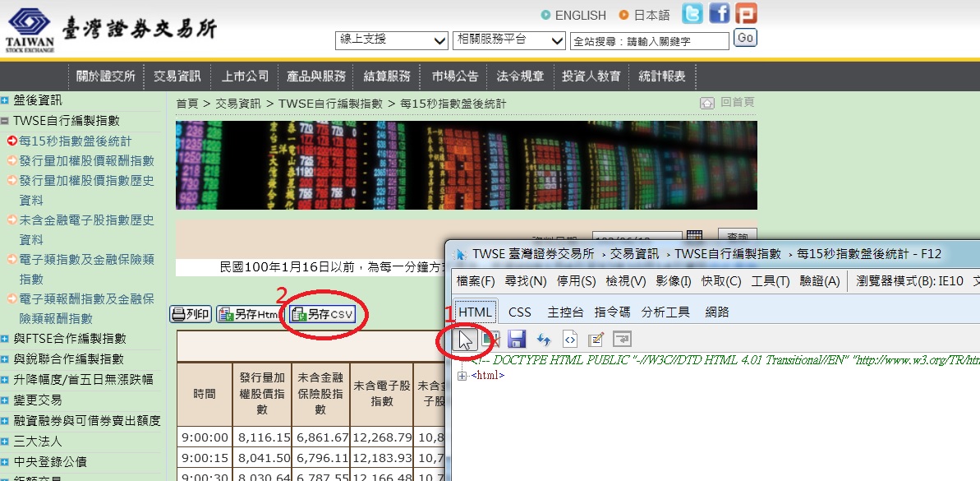Open the 結算服務 nav menu
This screenshot has height=481, width=980.
coord(388,76)
